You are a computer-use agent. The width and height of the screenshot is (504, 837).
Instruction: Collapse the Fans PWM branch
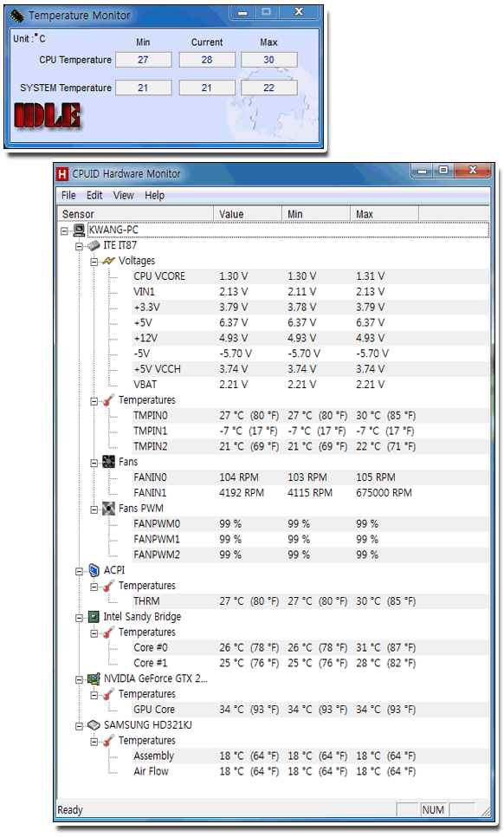[x=94, y=509]
